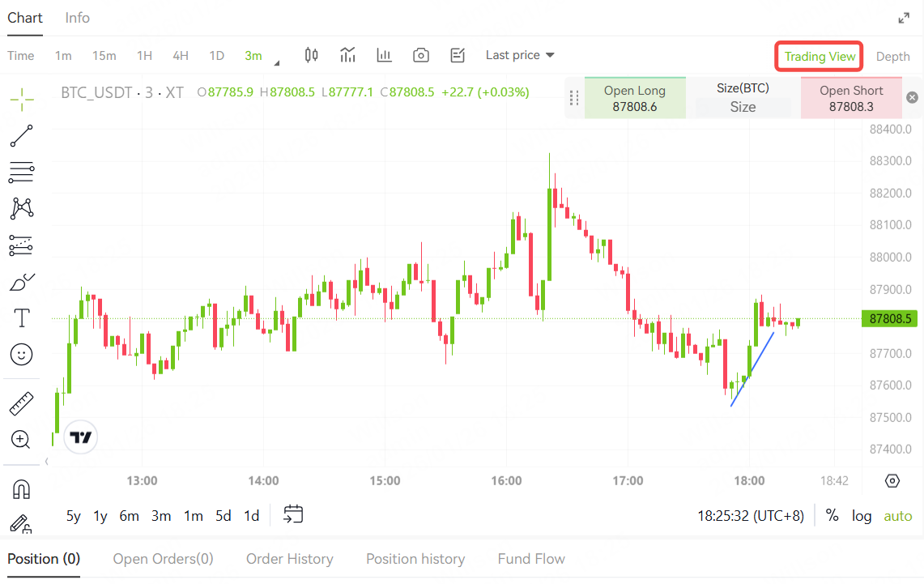Image resolution: width=924 pixels, height=584 pixels.
Task: Select the crosshair cursor tool
Action: tap(22, 99)
